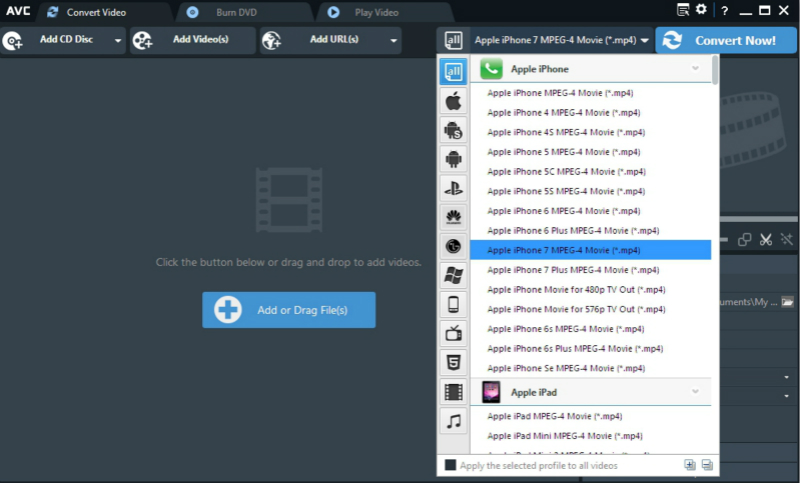This screenshot has width=800, height=483.
Task: Open the audio music formats category
Action: click(453, 421)
